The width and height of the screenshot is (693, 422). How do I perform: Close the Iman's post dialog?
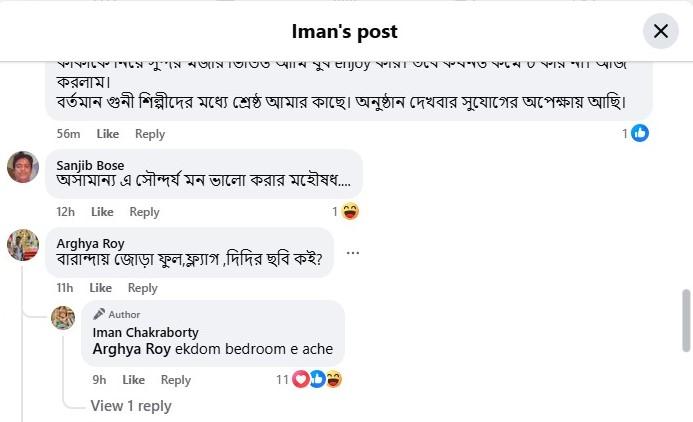pos(660,31)
